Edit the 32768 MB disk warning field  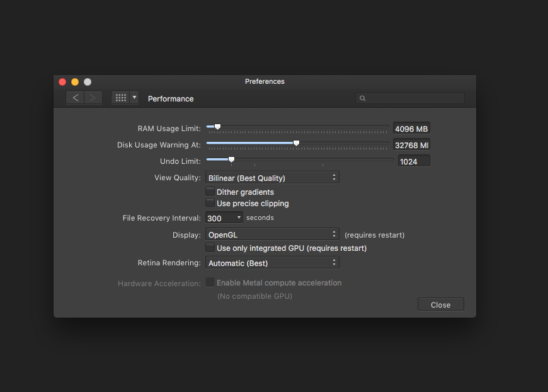pos(411,145)
